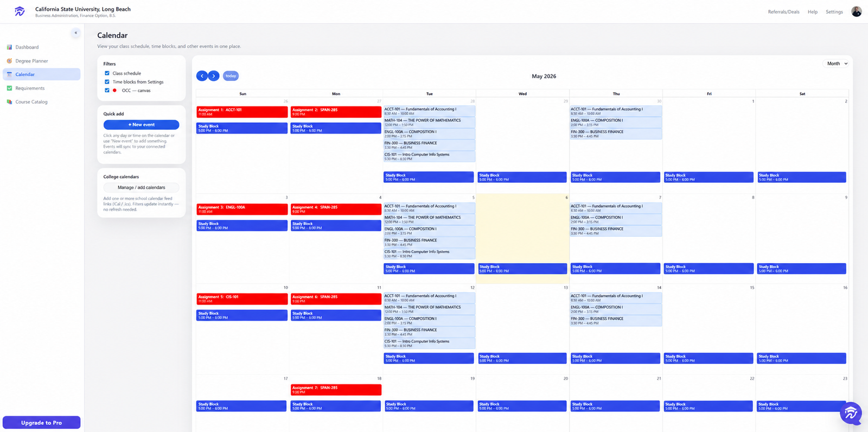Image resolution: width=868 pixels, height=432 pixels.
Task: Open the Month view dropdown
Action: coord(837,63)
